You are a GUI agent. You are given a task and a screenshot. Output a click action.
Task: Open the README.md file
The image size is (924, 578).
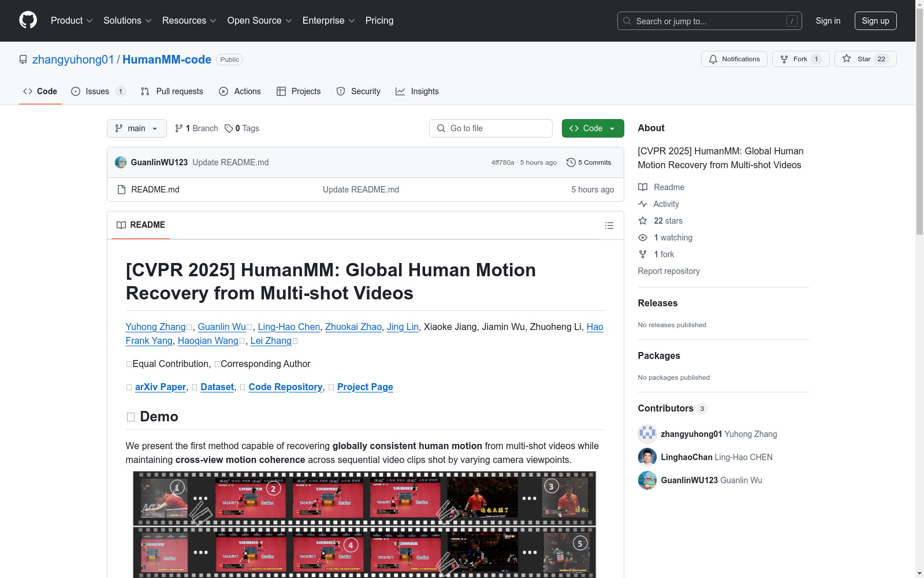(155, 190)
